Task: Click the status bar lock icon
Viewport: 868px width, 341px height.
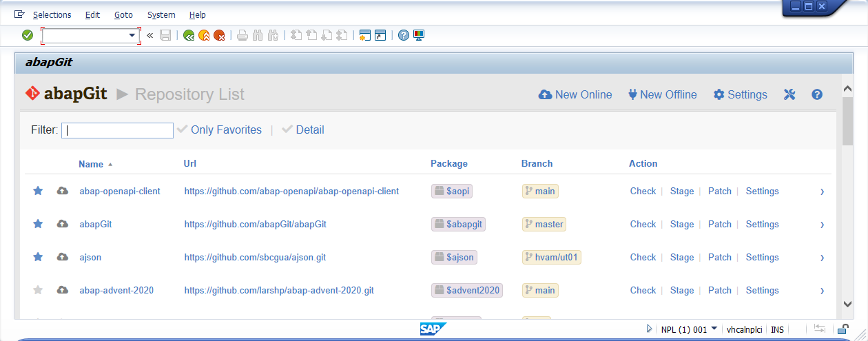Action: point(842,329)
